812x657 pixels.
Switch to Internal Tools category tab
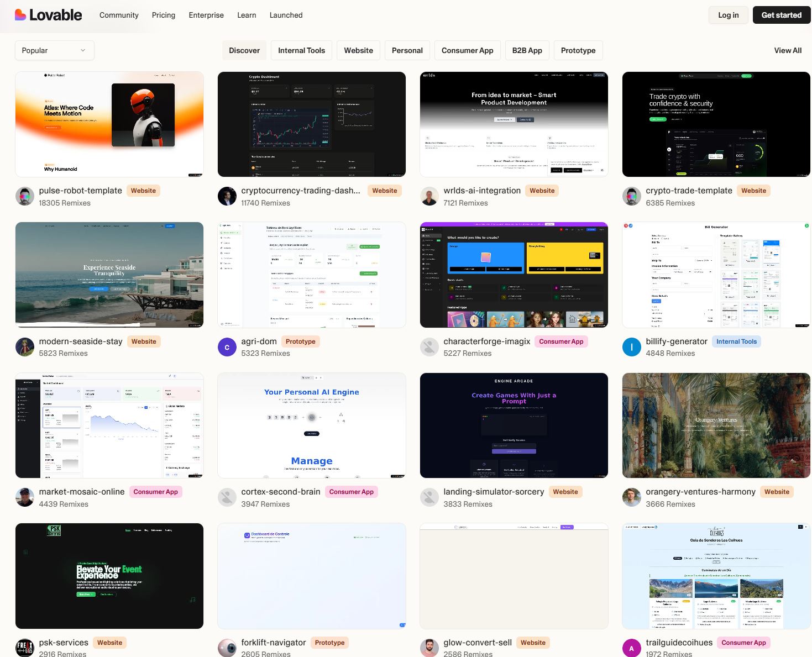tap(301, 50)
